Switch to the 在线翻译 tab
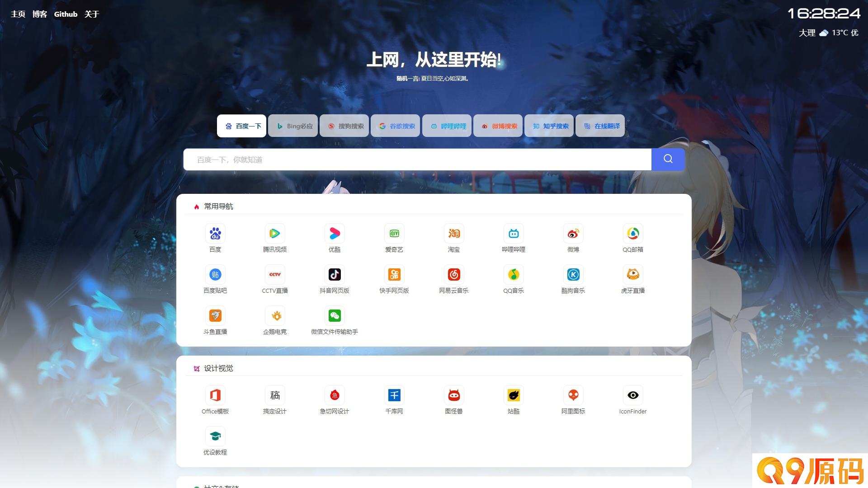Viewport: 868px width, 488px height. (600, 126)
